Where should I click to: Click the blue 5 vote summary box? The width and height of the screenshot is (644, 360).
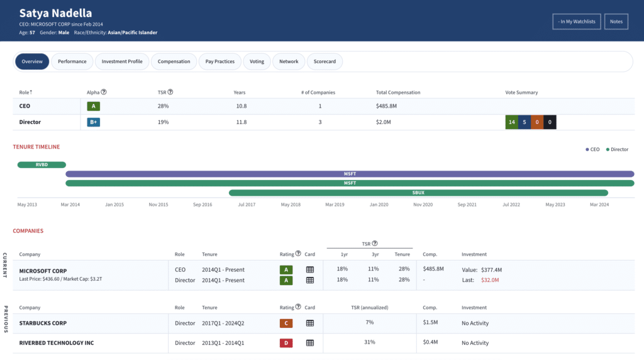525,122
